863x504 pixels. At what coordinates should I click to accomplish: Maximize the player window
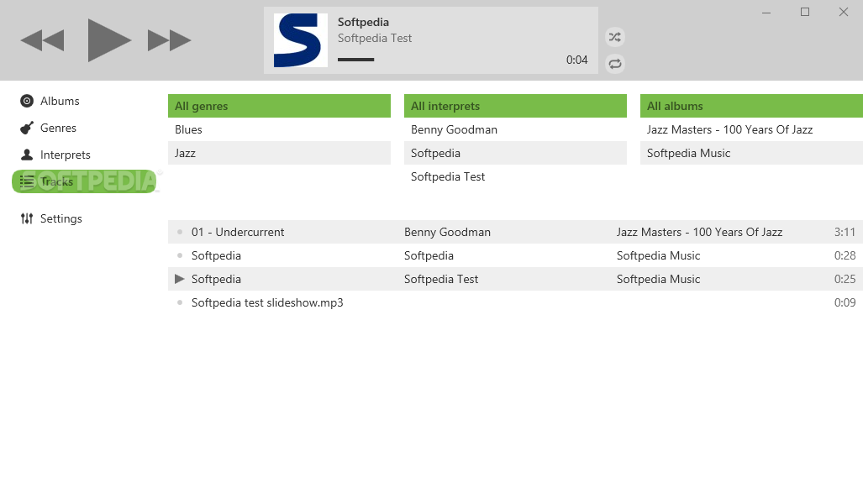coord(805,12)
